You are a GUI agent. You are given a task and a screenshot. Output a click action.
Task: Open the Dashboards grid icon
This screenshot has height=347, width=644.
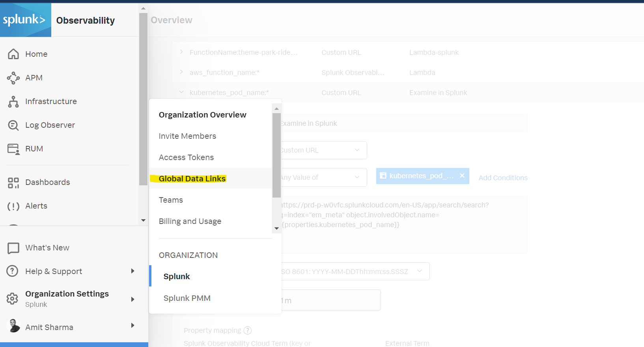click(x=13, y=182)
